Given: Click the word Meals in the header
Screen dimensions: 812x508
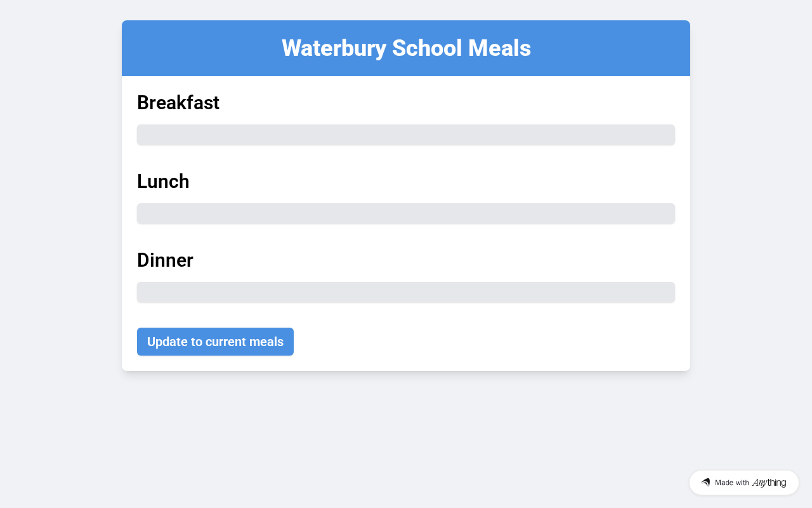Looking at the screenshot, I should coord(499,48).
